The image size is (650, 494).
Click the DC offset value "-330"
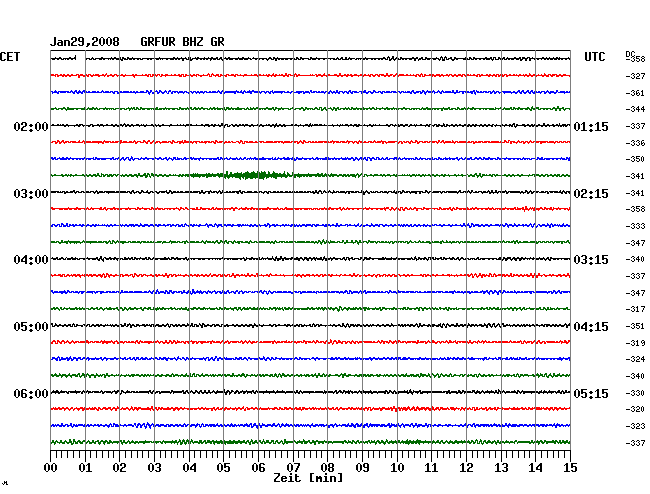pyautogui.click(x=635, y=393)
